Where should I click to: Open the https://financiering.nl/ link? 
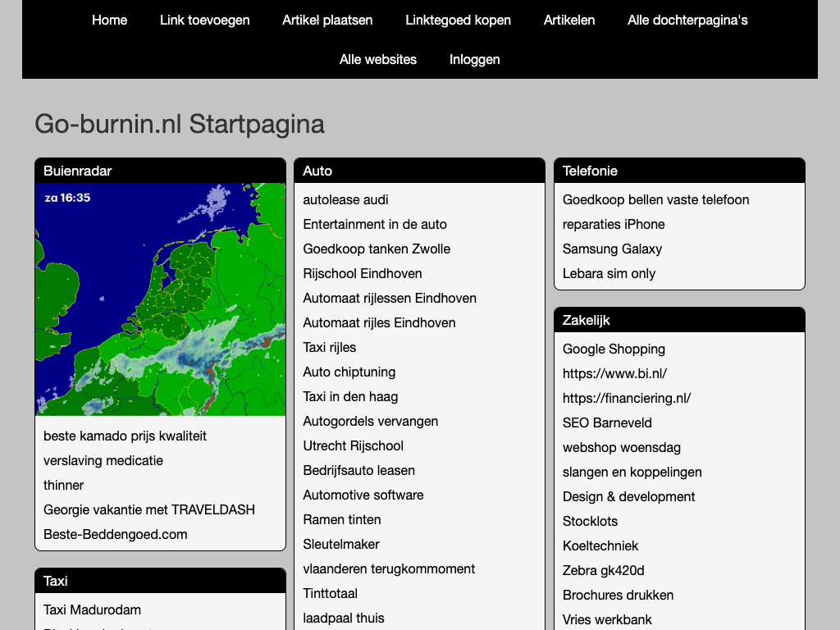coord(627,398)
